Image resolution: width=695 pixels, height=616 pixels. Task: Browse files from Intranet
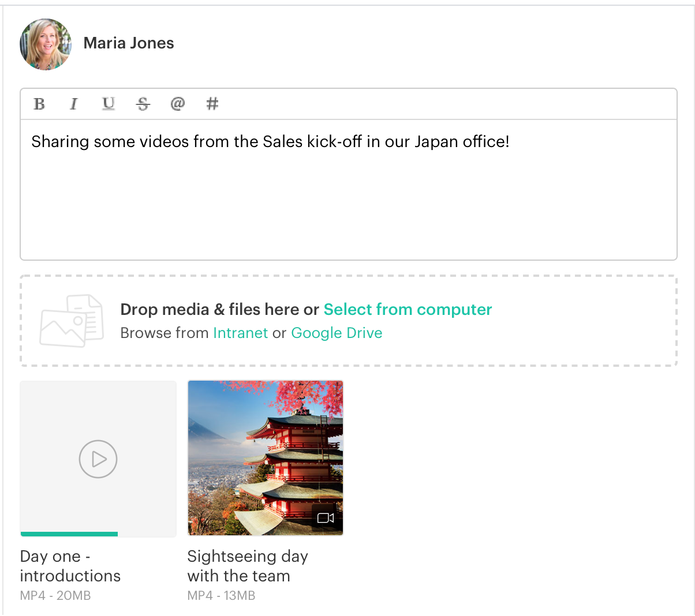tap(240, 333)
